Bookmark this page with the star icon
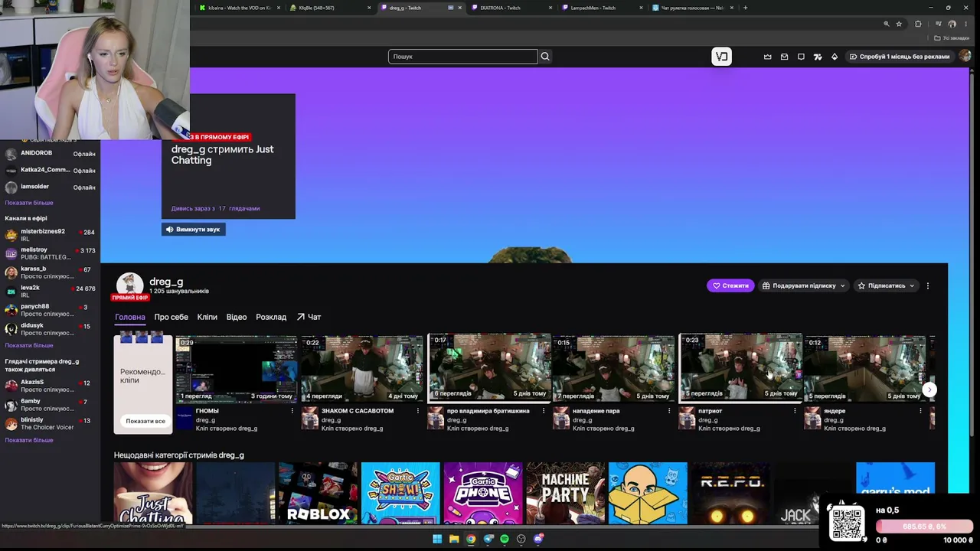This screenshot has width=980, height=551. click(x=899, y=24)
